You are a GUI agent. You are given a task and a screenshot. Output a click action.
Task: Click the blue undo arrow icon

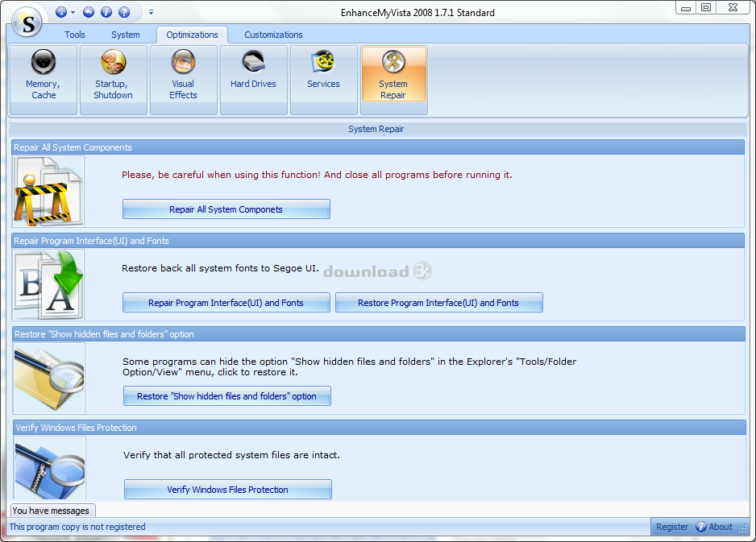(x=88, y=12)
